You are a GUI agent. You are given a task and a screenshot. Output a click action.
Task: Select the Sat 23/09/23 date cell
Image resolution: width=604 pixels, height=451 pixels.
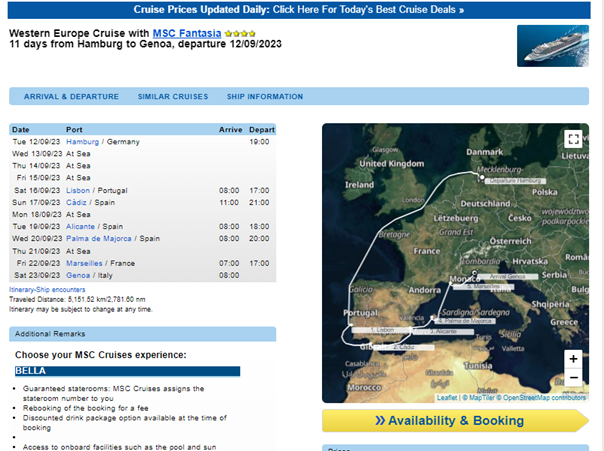[x=37, y=275]
